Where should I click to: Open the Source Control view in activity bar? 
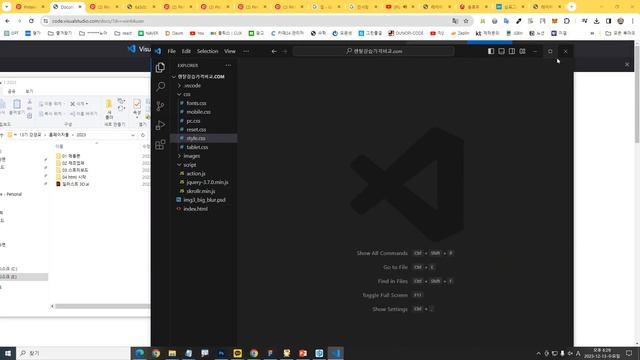160,106
